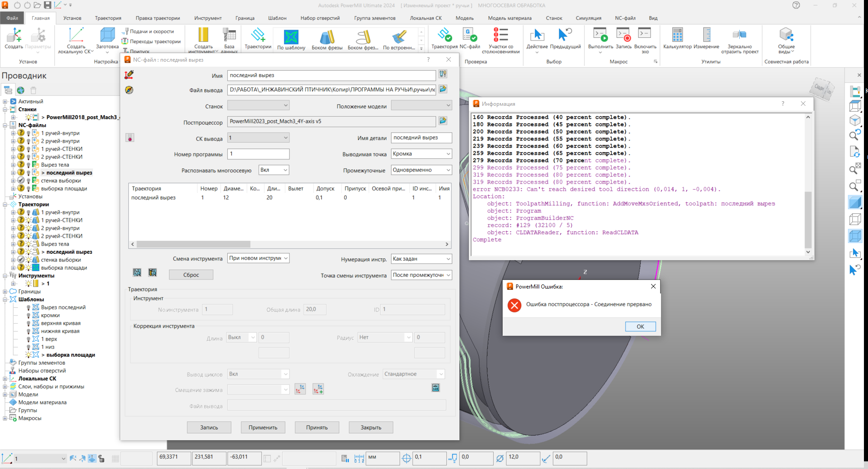Viewport: 868px width, 469px height.
Task: Toggle lightbulb of toolpath 2 ручей-внутри
Action: [28, 228]
